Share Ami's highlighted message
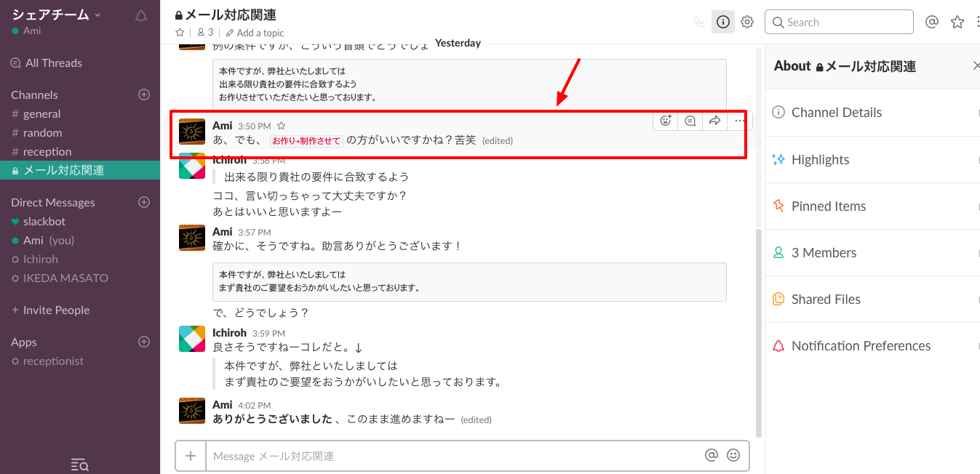980x474 pixels. pos(714,121)
